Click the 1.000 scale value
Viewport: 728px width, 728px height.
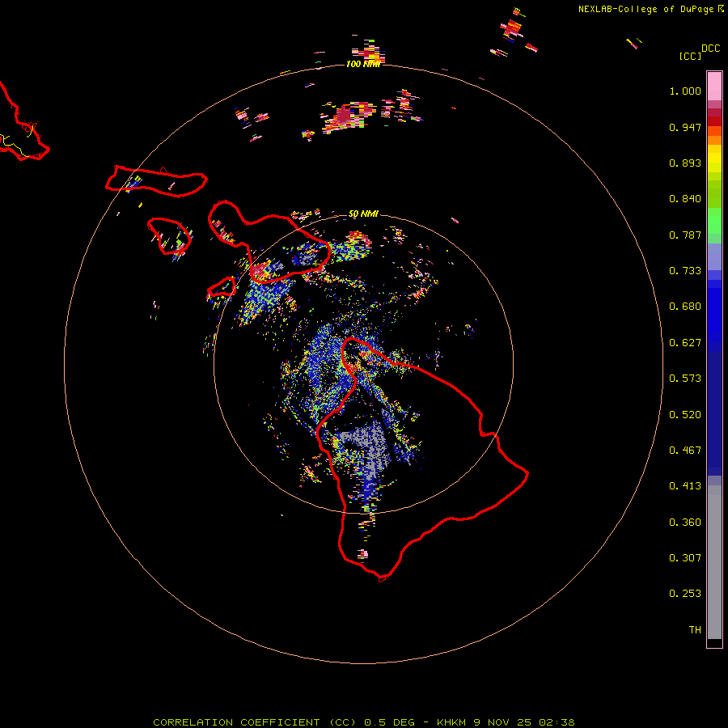pos(685,91)
